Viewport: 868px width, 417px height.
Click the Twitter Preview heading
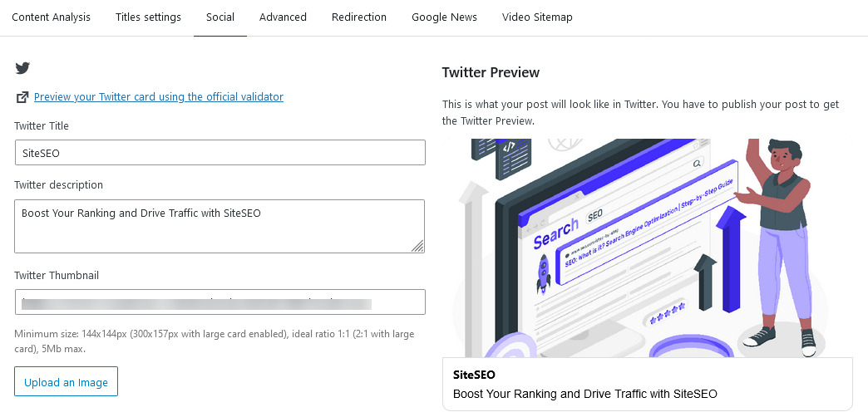[491, 72]
